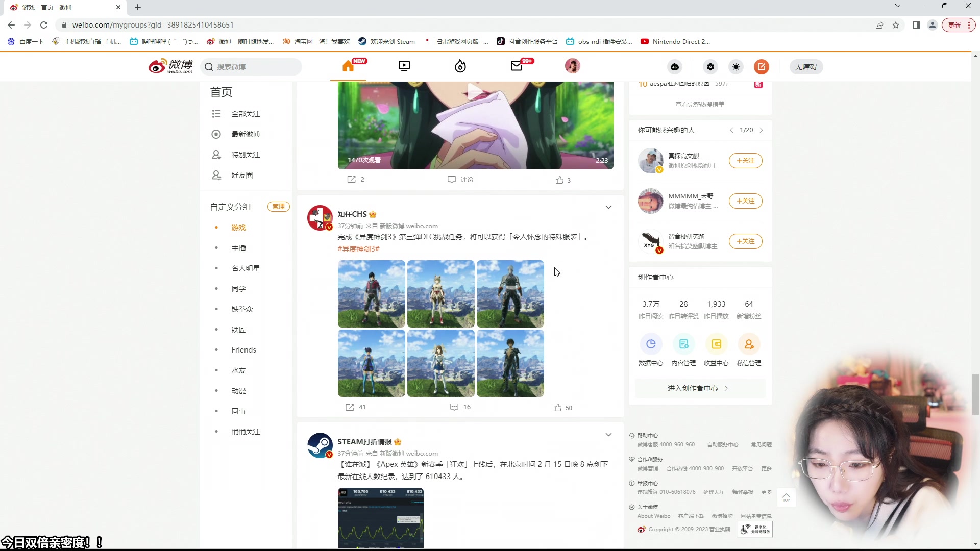Follow 真探高文麒
The width and height of the screenshot is (980, 551).
(746, 161)
